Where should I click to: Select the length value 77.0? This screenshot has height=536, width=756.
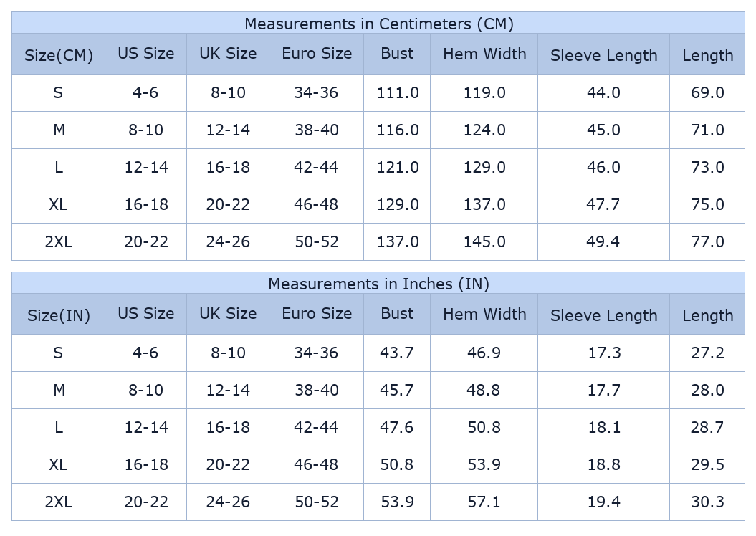(707, 242)
